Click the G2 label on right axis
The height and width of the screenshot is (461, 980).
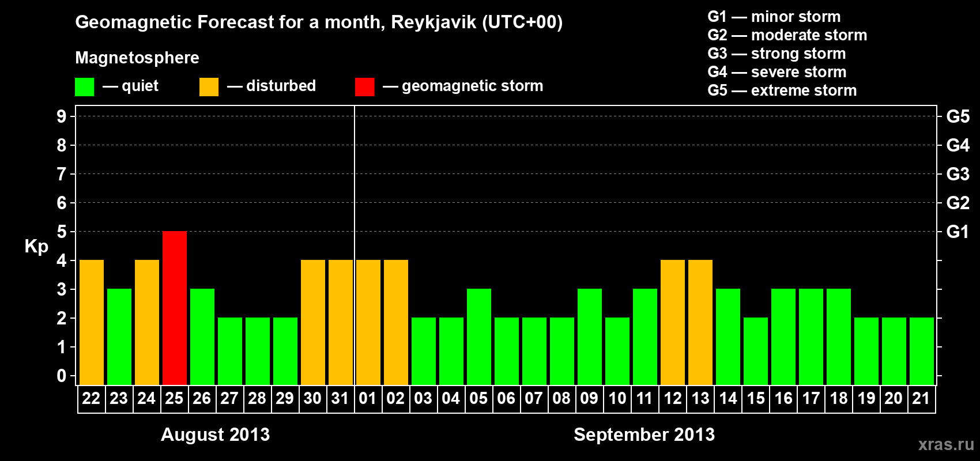point(958,203)
